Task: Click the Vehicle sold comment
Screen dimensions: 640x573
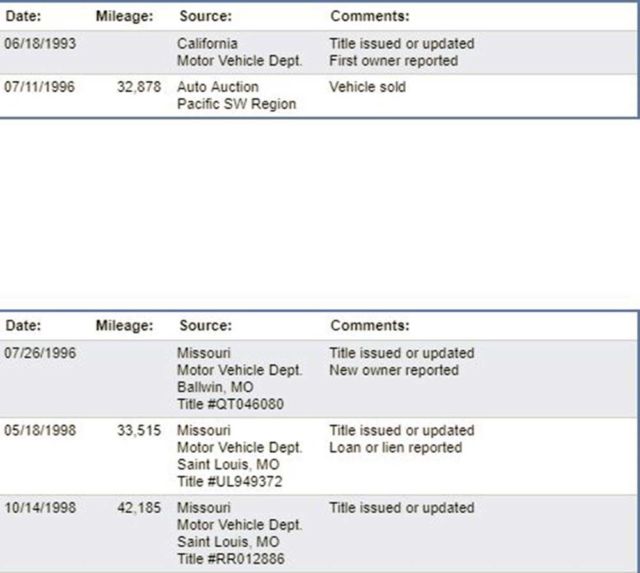Action: tap(367, 87)
